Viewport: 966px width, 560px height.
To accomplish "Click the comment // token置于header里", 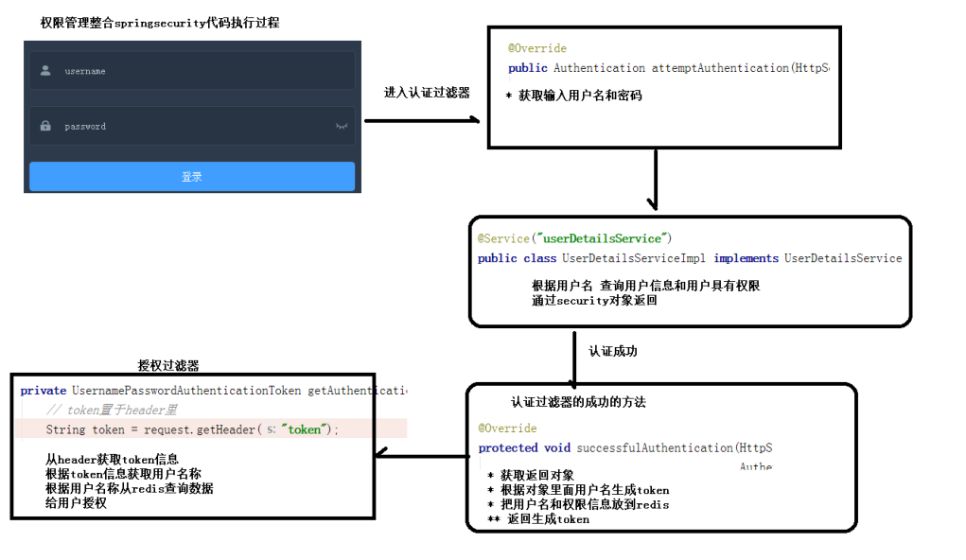I will coord(112,410).
